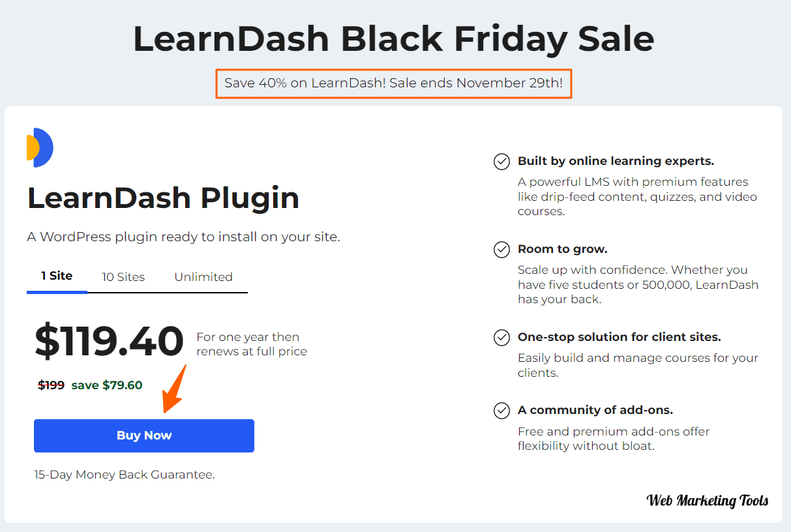
Task: Click checkmark icon beside Built by online learning experts
Action: click(x=501, y=162)
